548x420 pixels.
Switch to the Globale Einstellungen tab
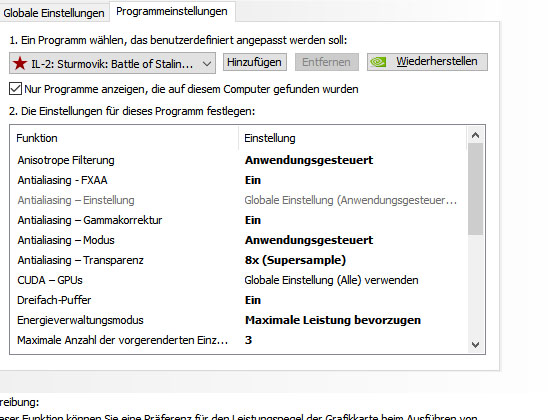click(54, 13)
